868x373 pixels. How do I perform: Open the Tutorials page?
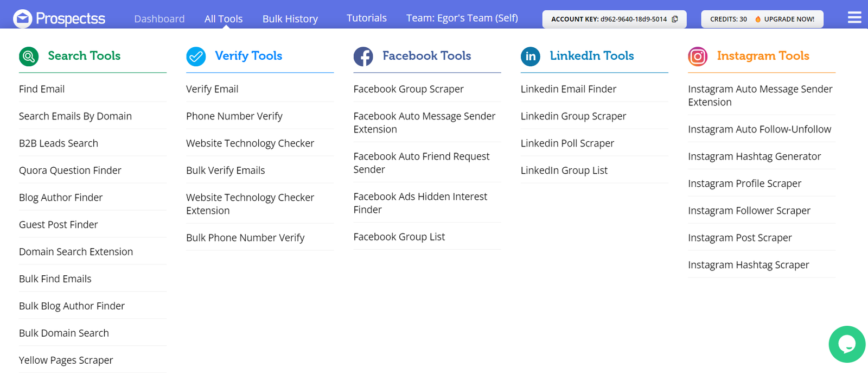[367, 18]
